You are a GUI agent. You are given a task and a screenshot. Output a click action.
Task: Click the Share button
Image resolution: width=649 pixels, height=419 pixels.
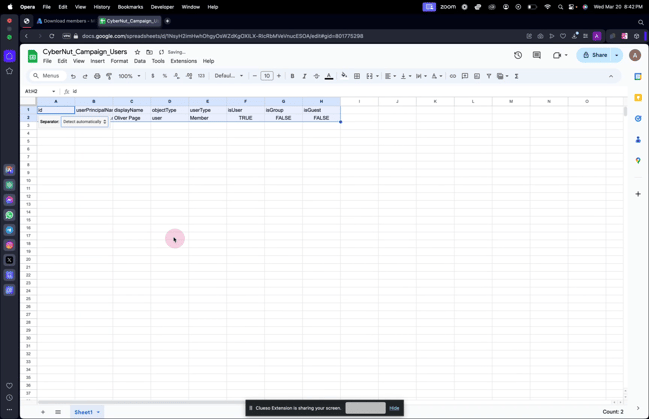(x=595, y=55)
